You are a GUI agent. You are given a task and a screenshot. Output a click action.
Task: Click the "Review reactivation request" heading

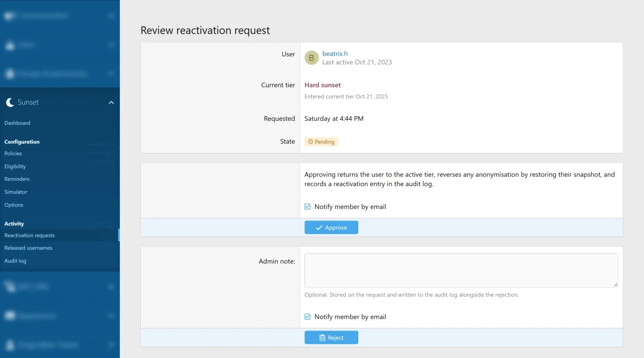(205, 31)
